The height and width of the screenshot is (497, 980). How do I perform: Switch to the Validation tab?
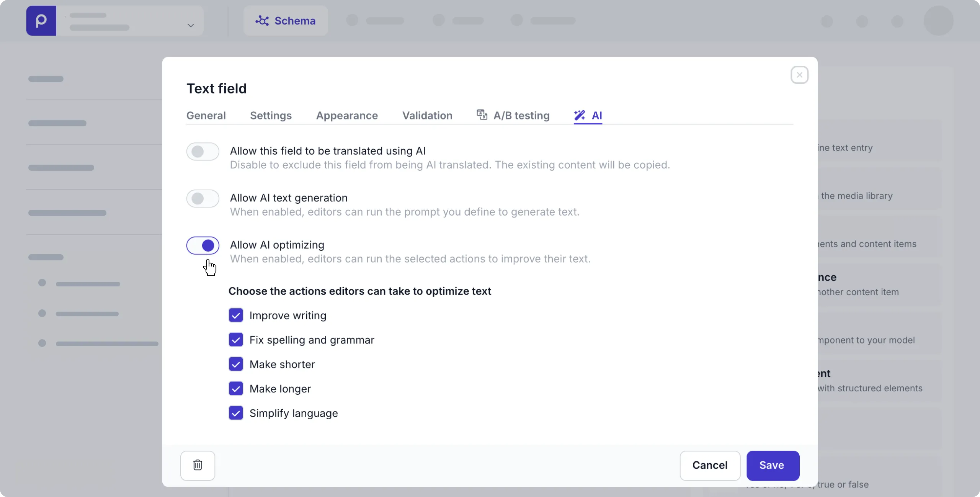(427, 115)
